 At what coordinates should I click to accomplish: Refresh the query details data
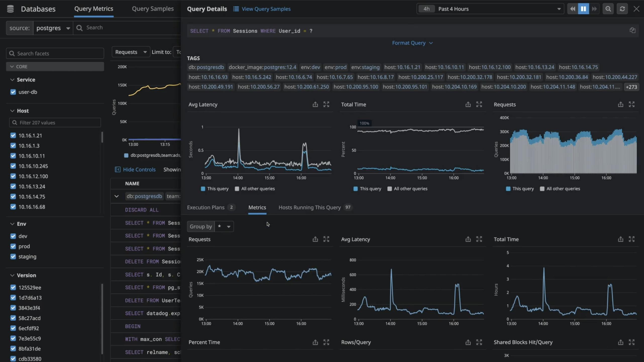click(x=622, y=9)
